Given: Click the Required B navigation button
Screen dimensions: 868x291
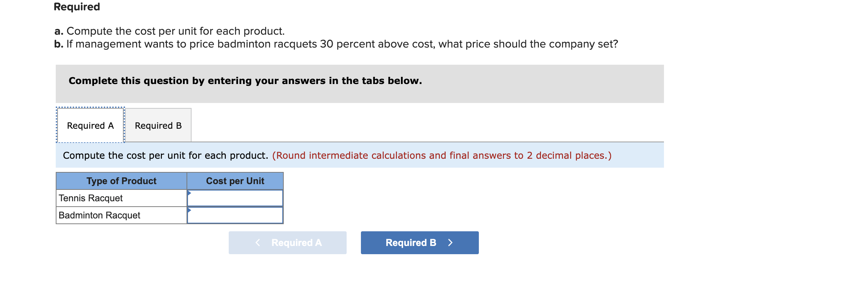Looking at the screenshot, I should click(x=420, y=243).
